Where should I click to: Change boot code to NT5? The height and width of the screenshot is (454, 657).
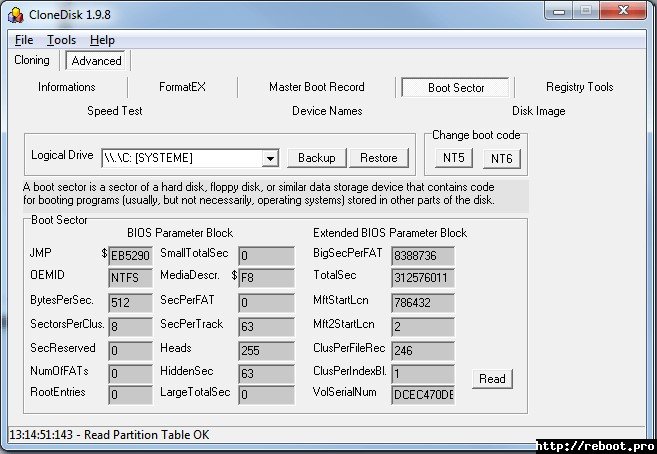click(x=454, y=158)
